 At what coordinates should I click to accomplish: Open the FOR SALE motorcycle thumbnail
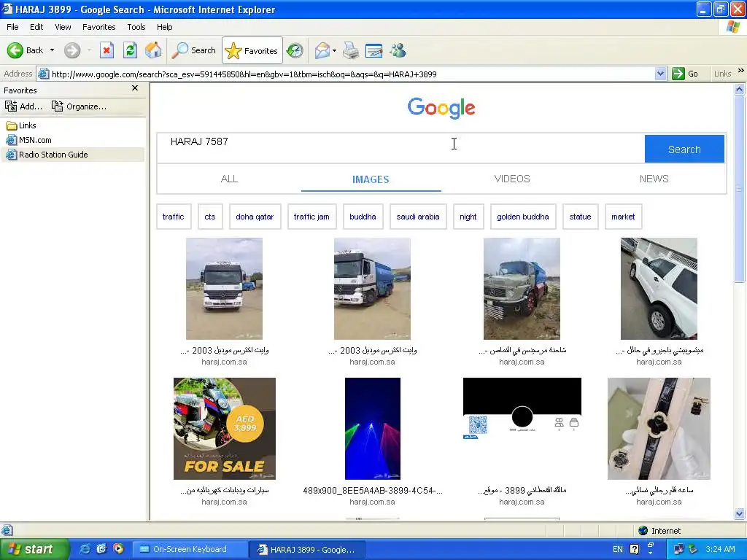pos(225,429)
